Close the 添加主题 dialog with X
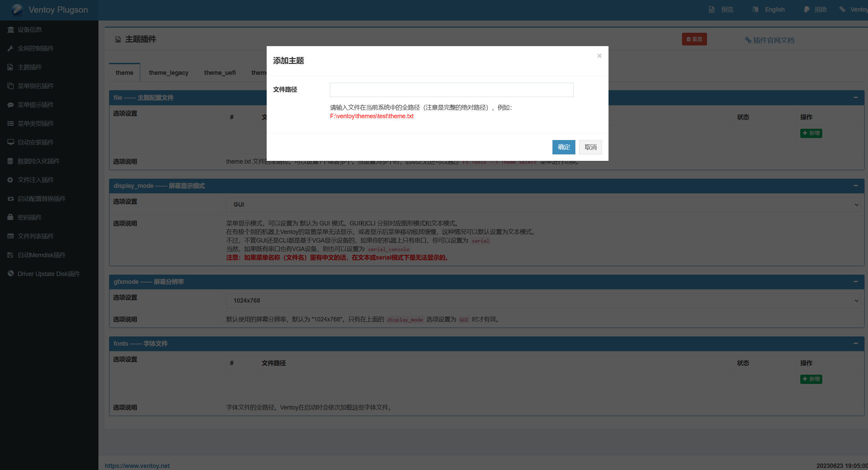This screenshot has height=470, width=868. point(599,56)
